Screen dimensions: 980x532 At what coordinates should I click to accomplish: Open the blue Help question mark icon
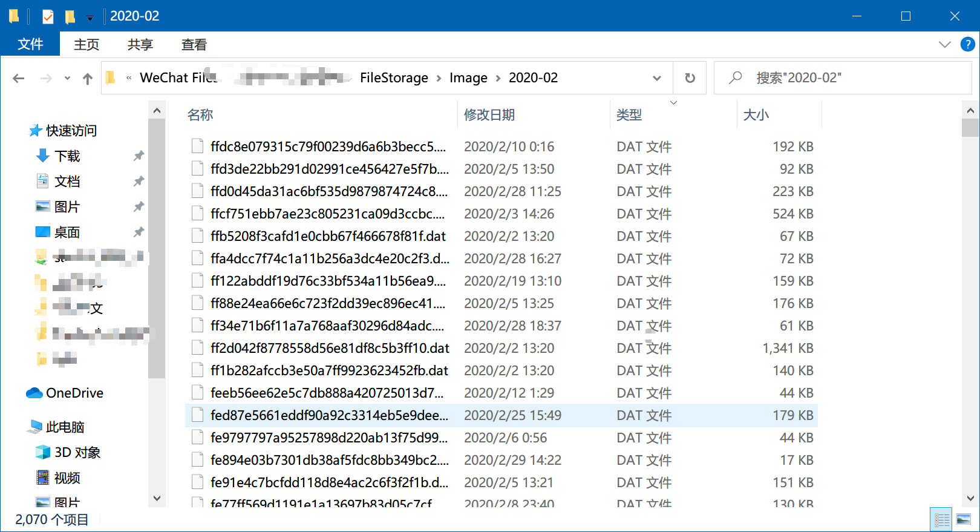[x=968, y=44]
